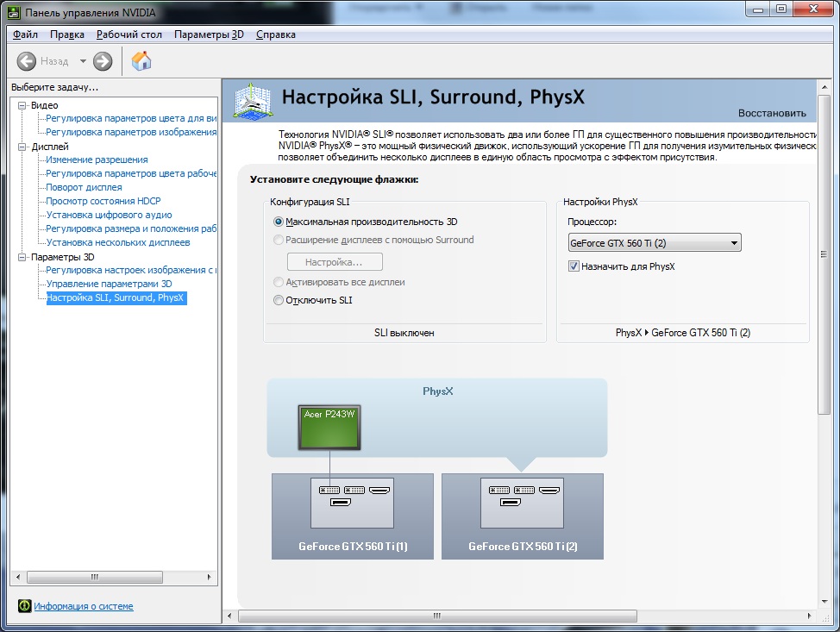The image size is (840, 632).
Task: Open the Home icon in toolbar
Action: point(141,60)
